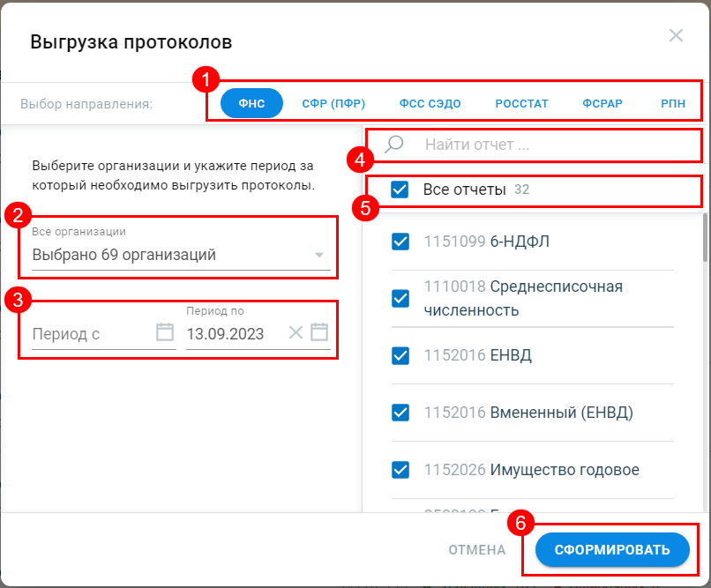Toggle the Среднесписочная численность checkbox
This screenshot has height=588, width=711.
click(x=400, y=299)
